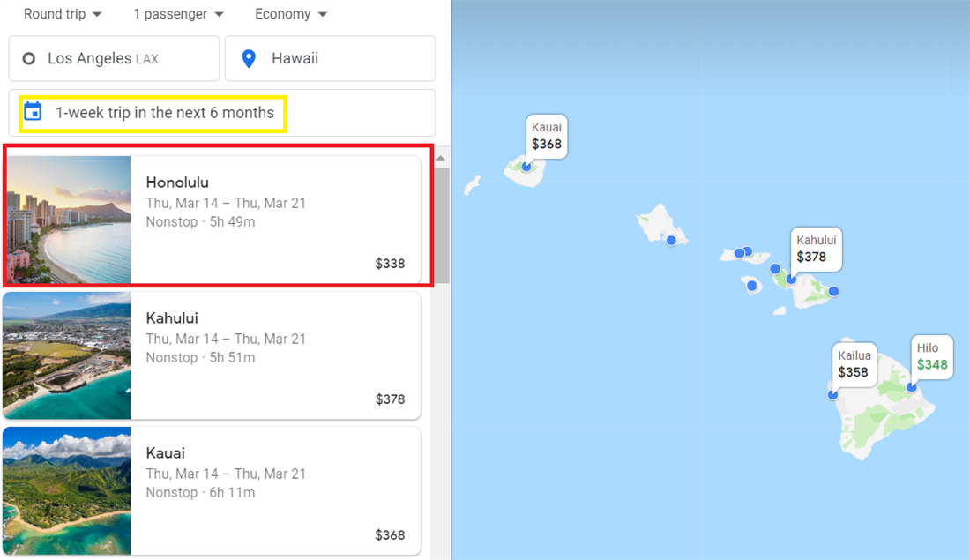The height and width of the screenshot is (560, 970).
Task: Select the Honolulu flight result card
Action: point(265,219)
